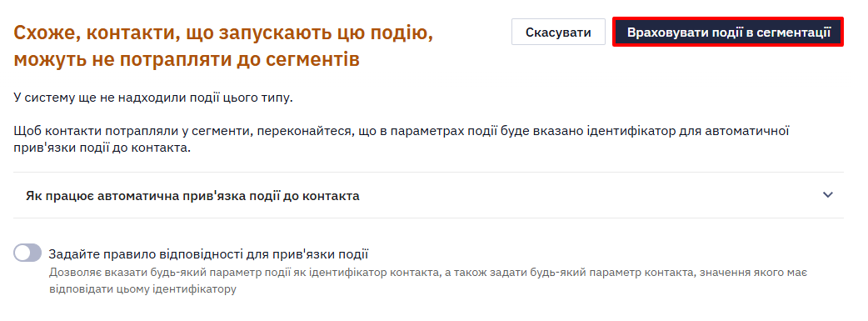Cancel the dialog using the white outlined button
The image size is (868, 321).
point(558,33)
